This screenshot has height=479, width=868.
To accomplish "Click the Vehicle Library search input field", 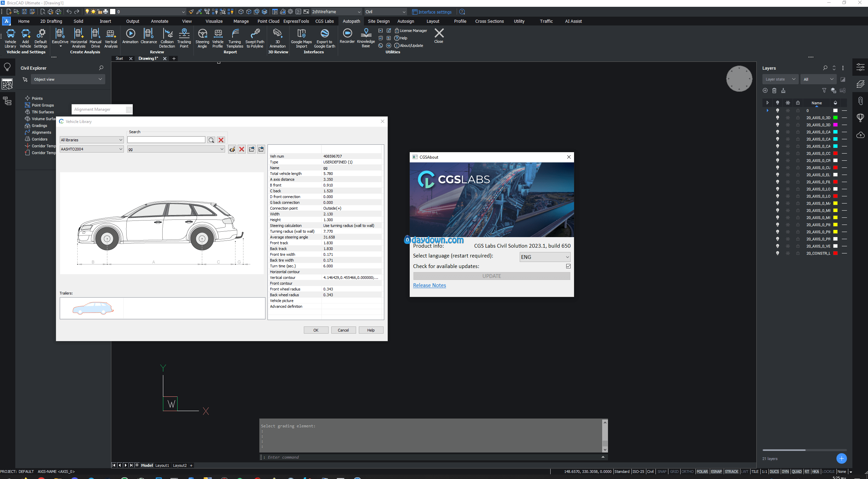I will [166, 140].
